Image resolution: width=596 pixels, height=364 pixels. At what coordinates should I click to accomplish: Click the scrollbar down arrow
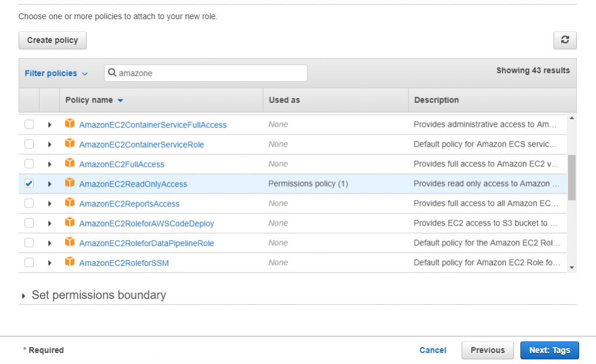click(572, 267)
